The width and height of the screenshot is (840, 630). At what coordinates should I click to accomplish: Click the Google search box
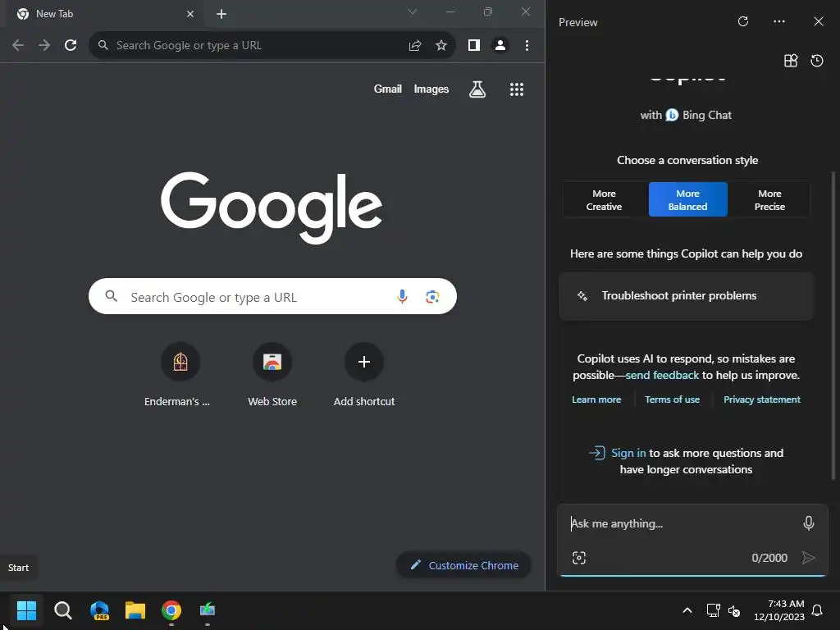pos(272,296)
